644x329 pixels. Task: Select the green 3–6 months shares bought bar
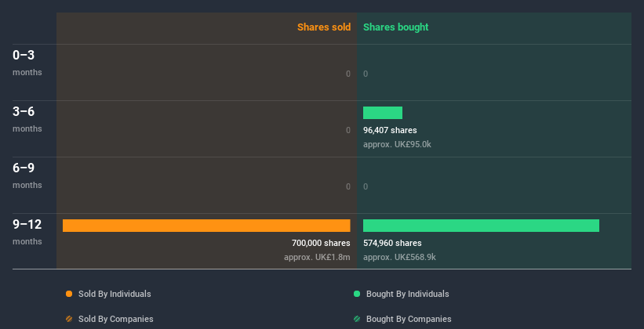pos(383,113)
